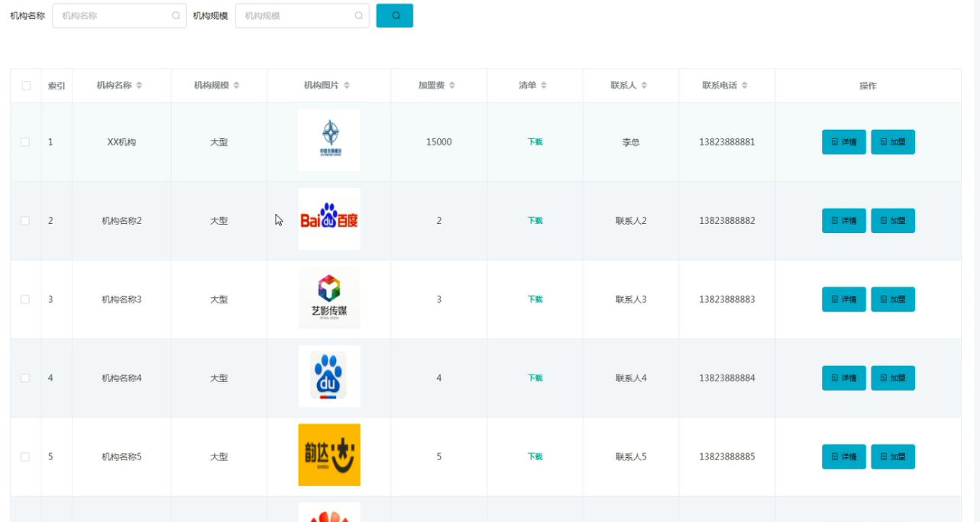Viewport: 980px width, 522px height.
Task: Open the blue du paw logo image
Action: click(x=329, y=377)
